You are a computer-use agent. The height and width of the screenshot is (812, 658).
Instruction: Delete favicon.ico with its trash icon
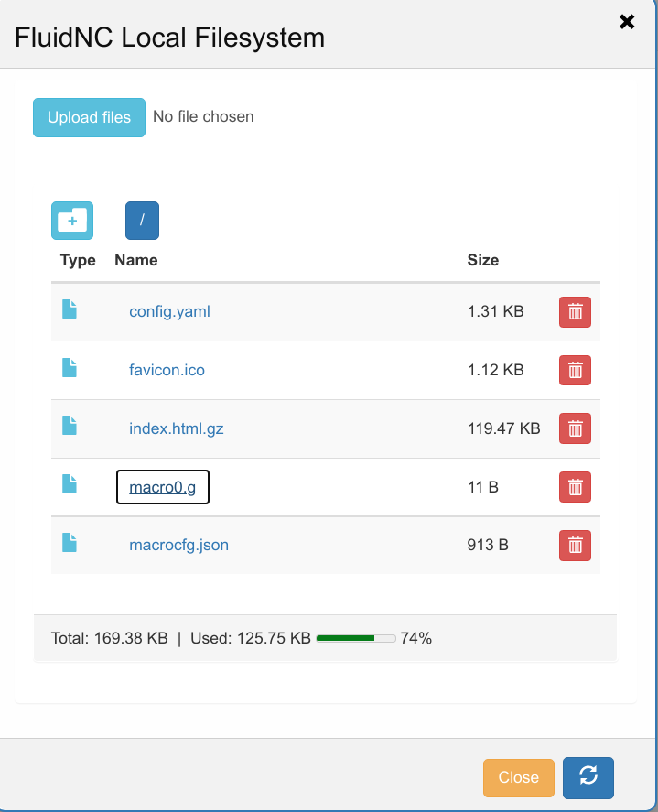click(x=575, y=370)
